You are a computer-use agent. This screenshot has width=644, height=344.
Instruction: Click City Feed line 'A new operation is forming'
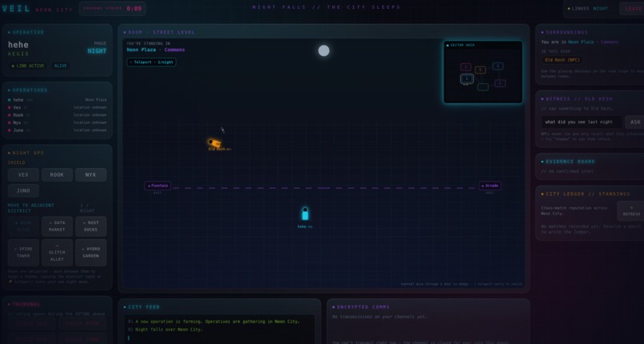click(x=217, y=322)
